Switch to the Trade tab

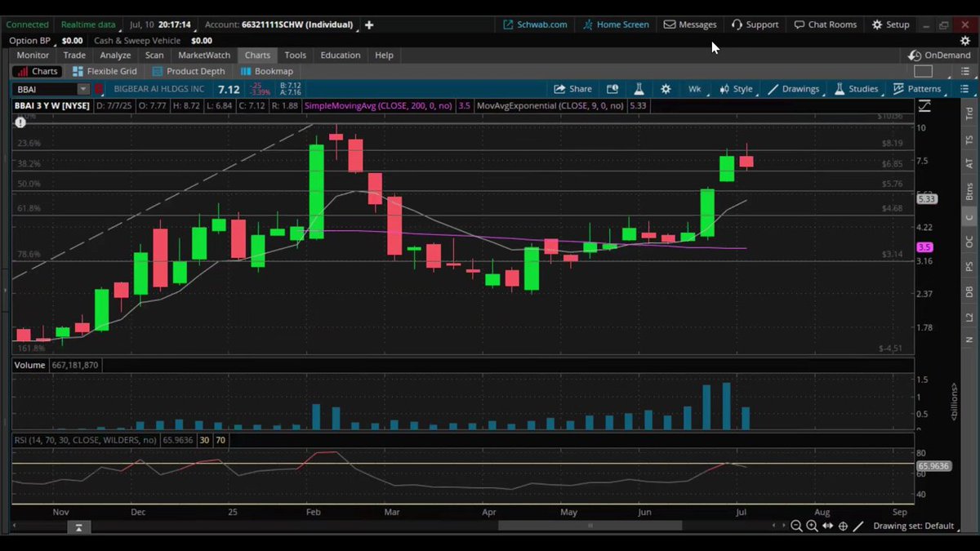tap(74, 56)
